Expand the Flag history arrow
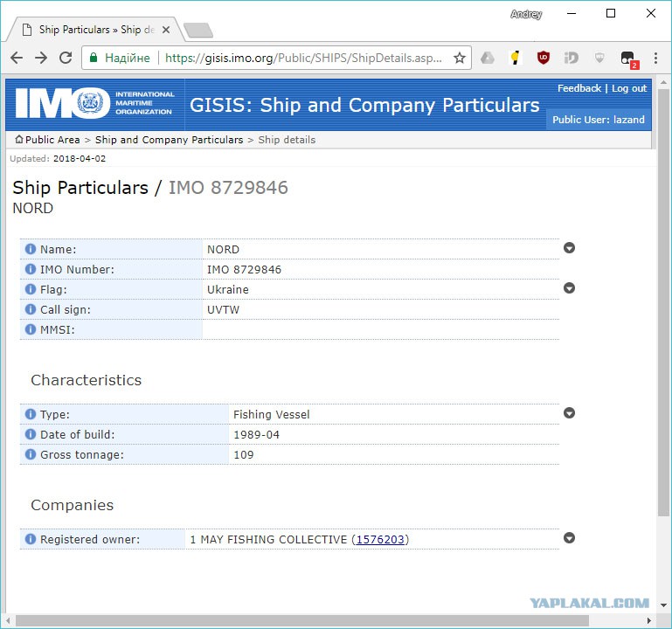Viewport: 672px width, 629px height. click(569, 288)
